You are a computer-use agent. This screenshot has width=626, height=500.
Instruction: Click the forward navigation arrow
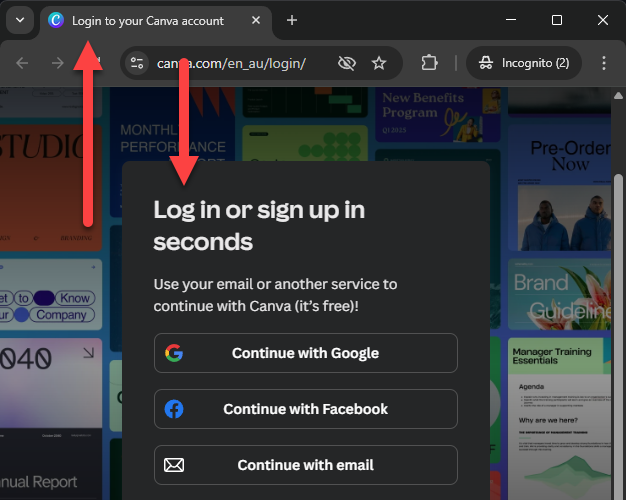58,63
